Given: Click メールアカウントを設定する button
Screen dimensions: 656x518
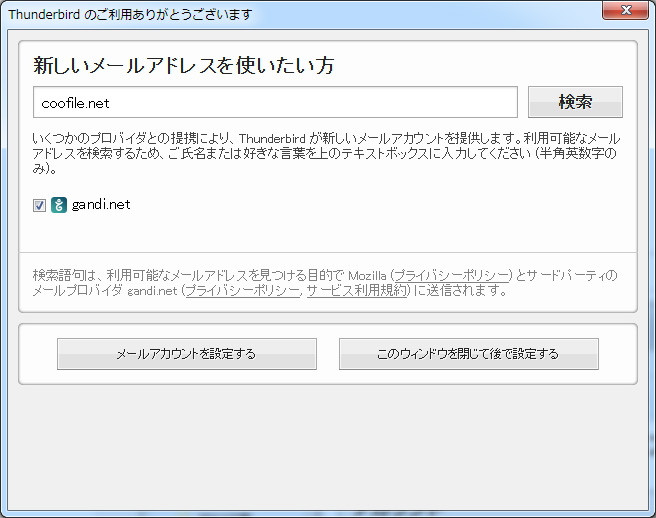Looking at the screenshot, I should point(187,354).
